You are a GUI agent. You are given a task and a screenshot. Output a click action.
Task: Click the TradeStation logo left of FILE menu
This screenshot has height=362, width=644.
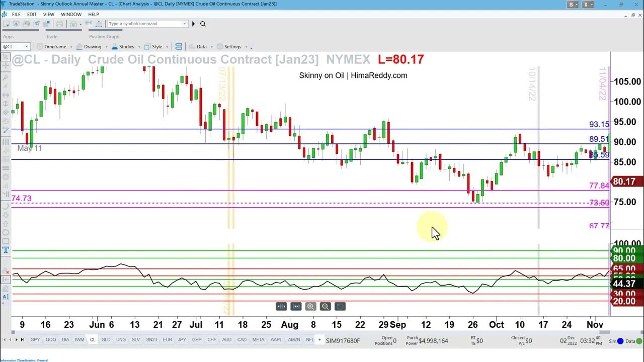5,14
